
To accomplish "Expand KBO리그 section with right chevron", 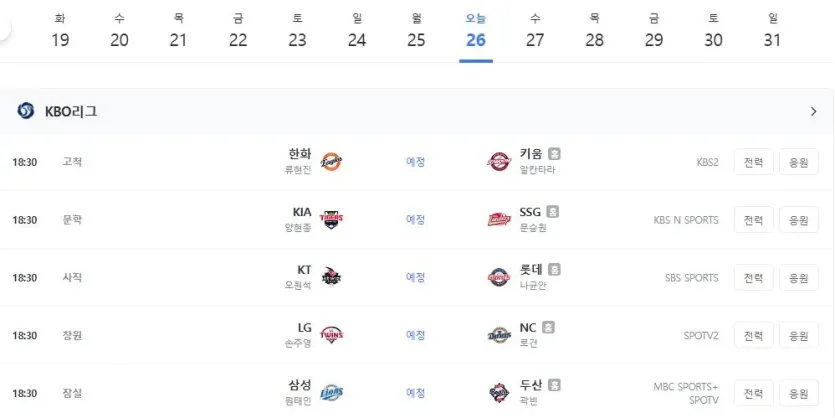I will coord(813,111).
